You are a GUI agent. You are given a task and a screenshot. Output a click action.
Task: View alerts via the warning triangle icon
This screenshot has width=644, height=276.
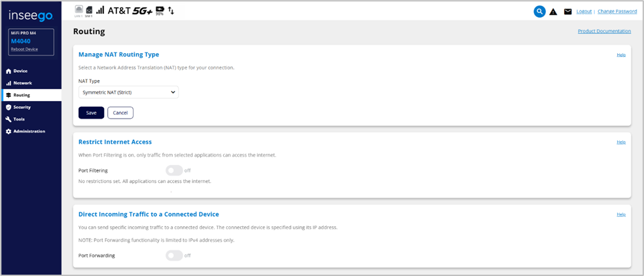(554, 12)
